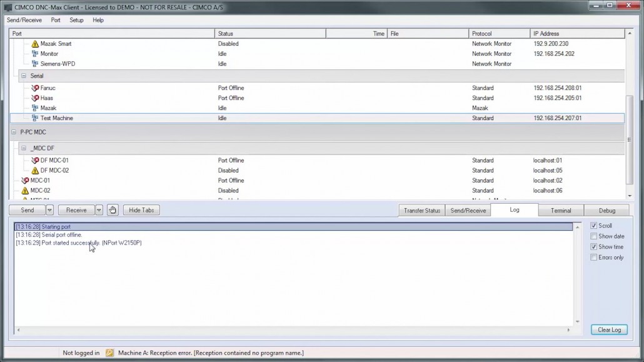
Task: Click the Clear Log button
Action: pos(609,329)
